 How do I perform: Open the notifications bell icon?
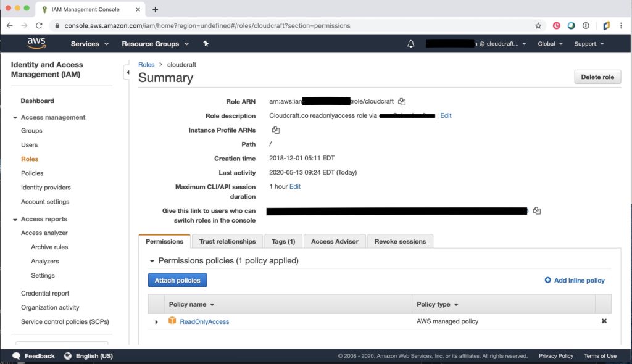[411, 44]
